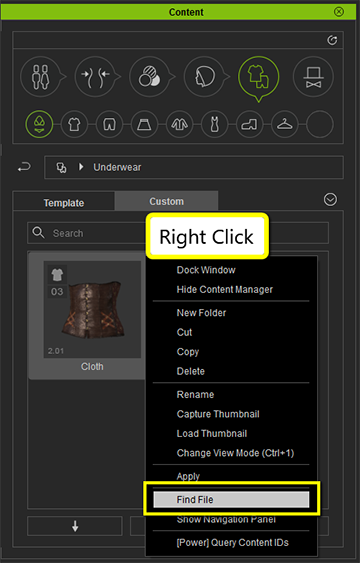This screenshot has width=360, height=563.
Task: Select Change View Mode (Ctrl+1)
Action: (x=235, y=453)
